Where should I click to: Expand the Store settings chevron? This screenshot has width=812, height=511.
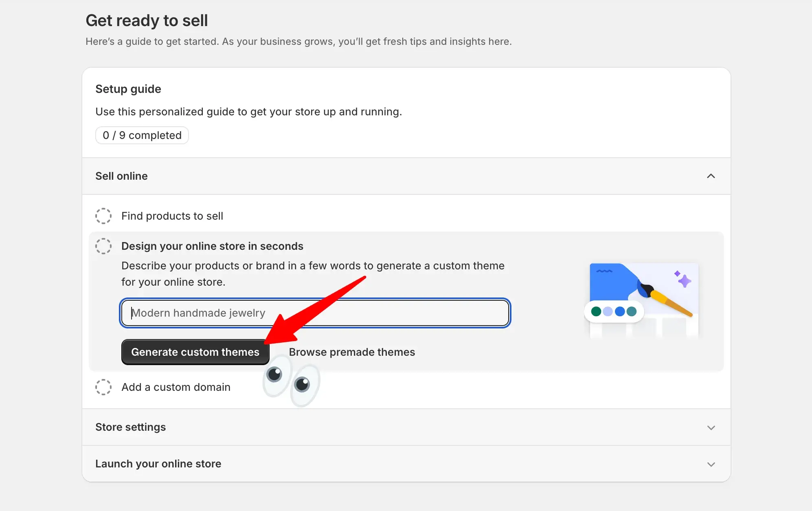(711, 427)
